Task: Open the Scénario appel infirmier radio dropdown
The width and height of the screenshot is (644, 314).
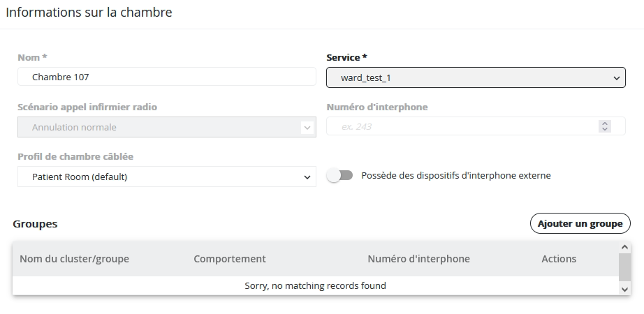Action: coord(167,127)
